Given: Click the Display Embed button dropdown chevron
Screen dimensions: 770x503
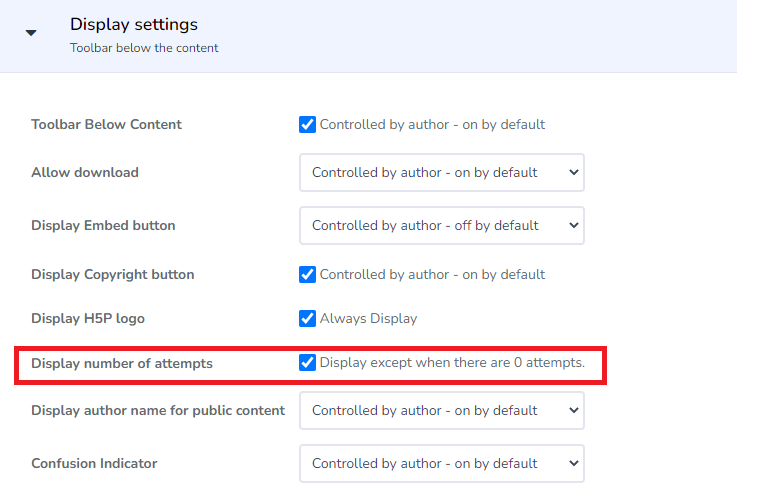Looking at the screenshot, I should (573, 225).
